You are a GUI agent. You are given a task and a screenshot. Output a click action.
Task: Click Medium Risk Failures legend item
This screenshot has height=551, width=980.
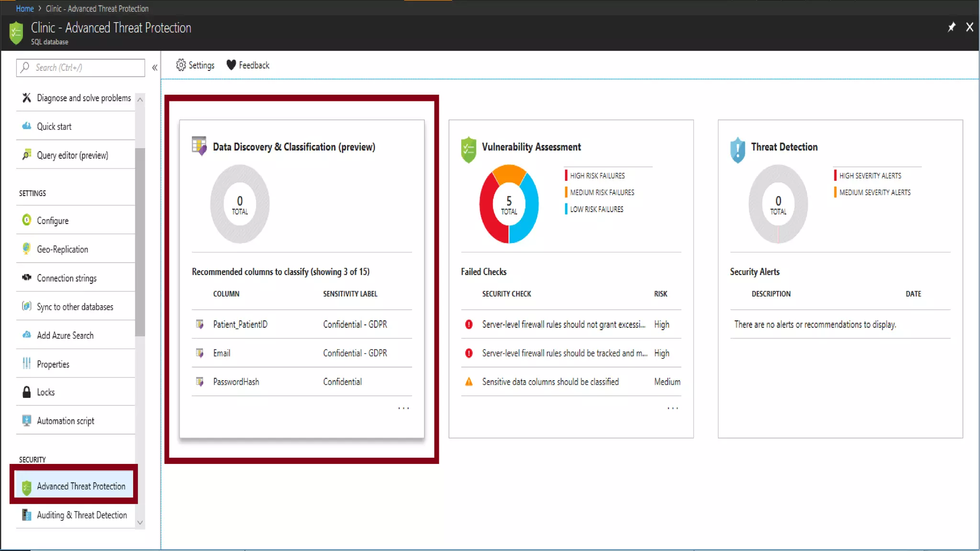[x=600, y=192]
